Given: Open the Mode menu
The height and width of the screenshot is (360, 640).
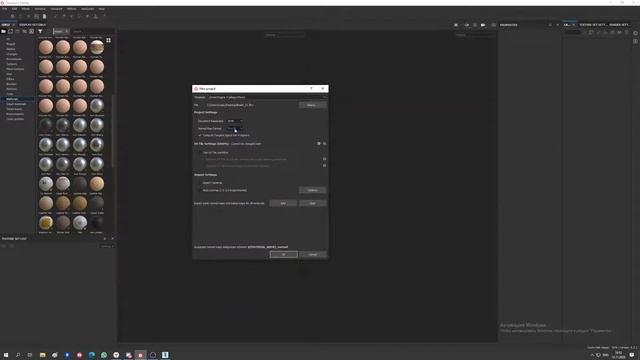Looking at the screenshot, I should [x=25, y=9].
